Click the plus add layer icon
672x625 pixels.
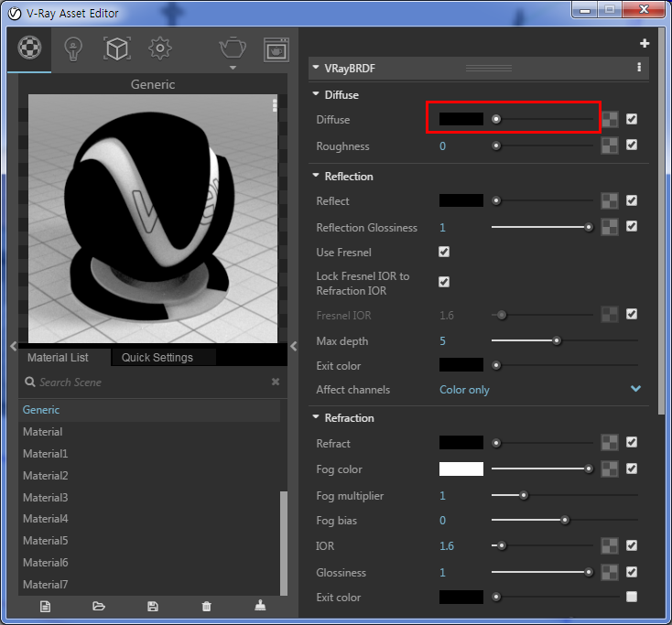pyautogui.click(x=645, y=43)
